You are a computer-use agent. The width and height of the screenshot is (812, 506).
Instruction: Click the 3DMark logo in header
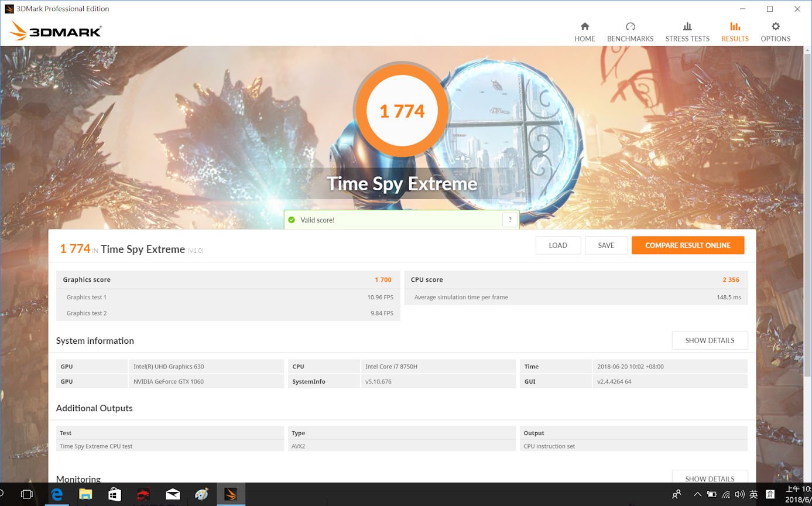coord(56,32)
